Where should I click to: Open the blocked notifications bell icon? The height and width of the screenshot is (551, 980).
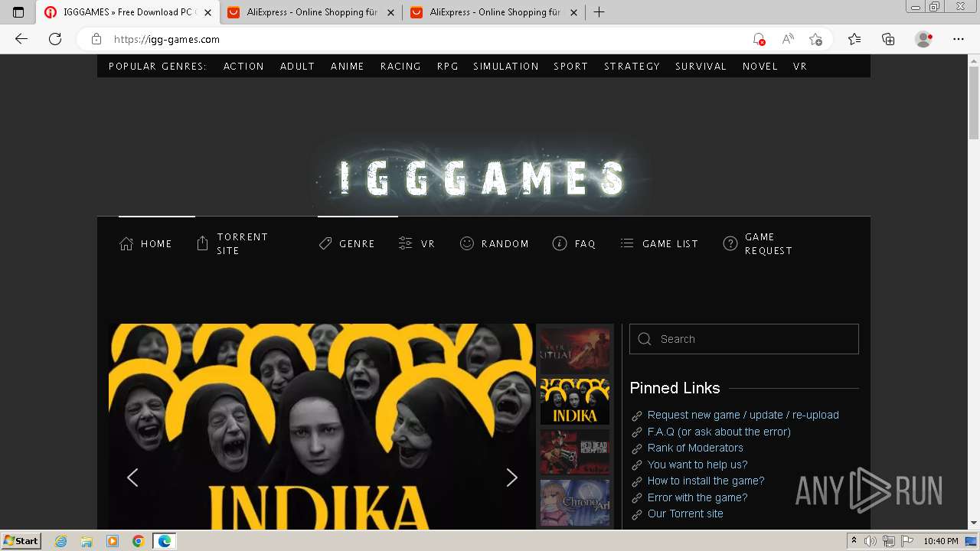click(x=759, y=39)
